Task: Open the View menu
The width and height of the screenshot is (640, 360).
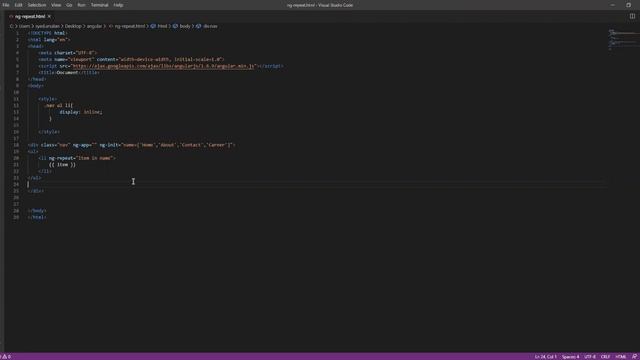Action: click(x=56, y=5)
